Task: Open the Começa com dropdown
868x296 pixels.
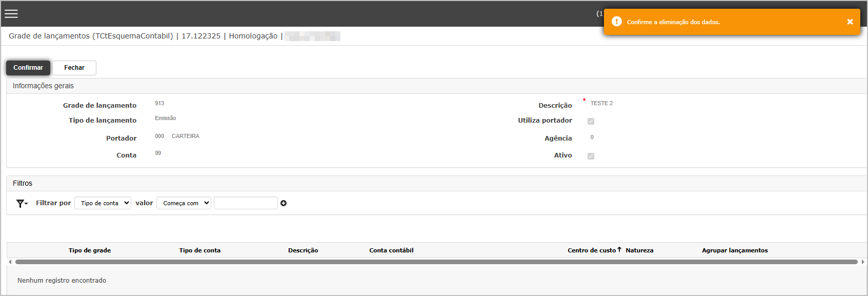Action: [184, 203]
